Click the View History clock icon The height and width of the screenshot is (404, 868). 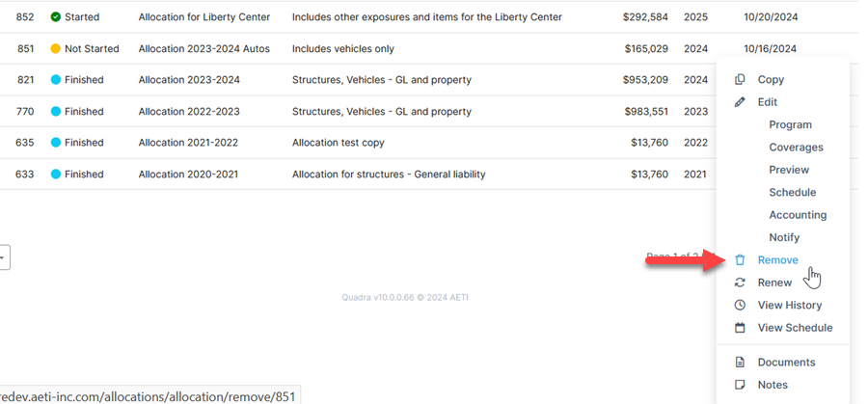tap(740, 306)
